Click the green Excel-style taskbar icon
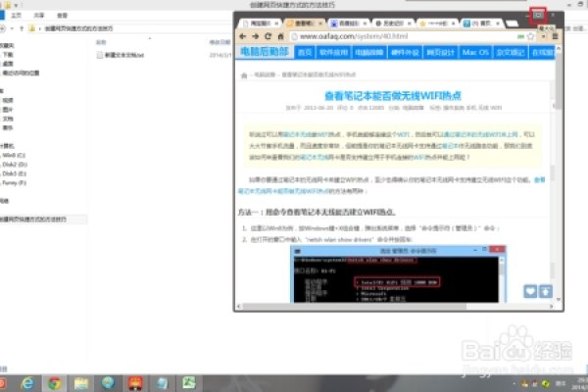This screenshot has width=588, height=392. [189, 383]
